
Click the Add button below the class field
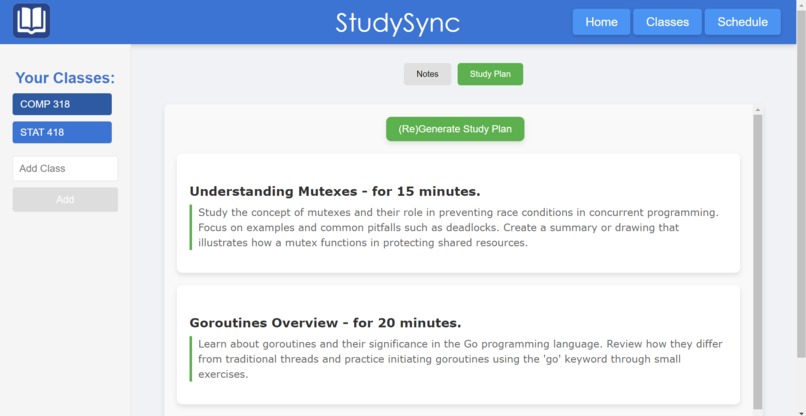[x=65, y=200]
